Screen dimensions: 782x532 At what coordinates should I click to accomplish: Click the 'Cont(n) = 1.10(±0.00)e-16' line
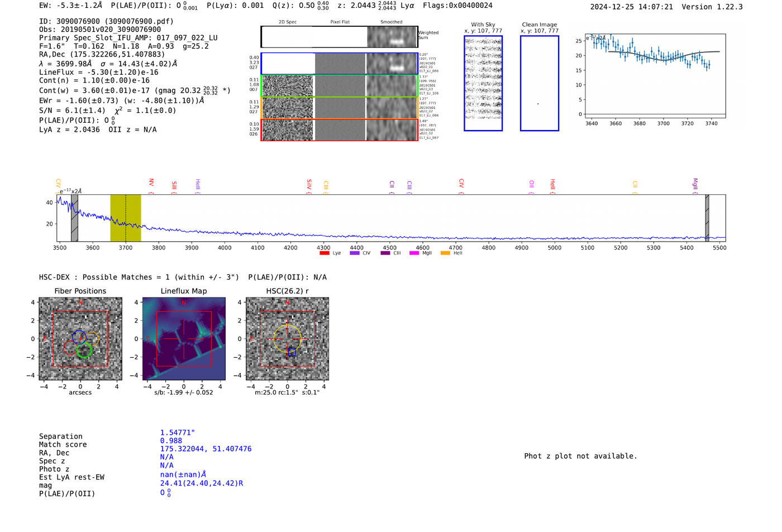(x=94, y=80)
